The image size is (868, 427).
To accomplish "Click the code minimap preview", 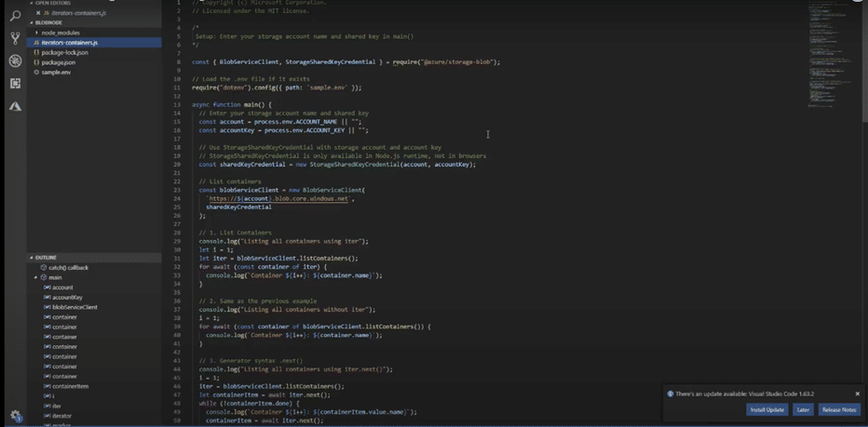I will (x=829, y=55).
